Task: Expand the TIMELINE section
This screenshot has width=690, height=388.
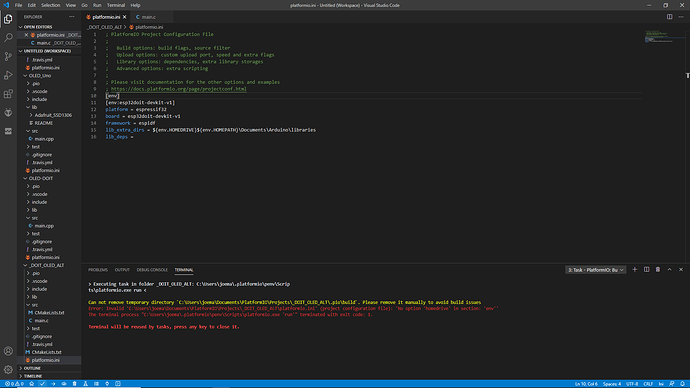Action: 49,376
